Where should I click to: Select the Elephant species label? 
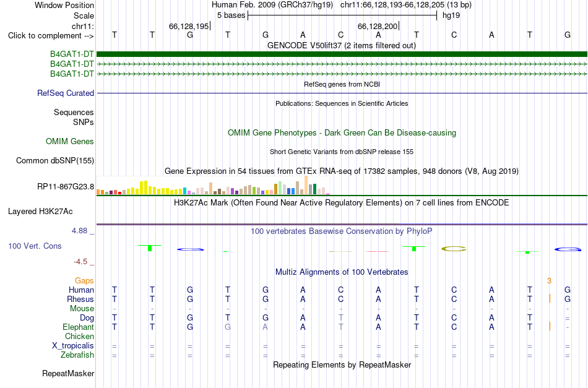point(78,327)
